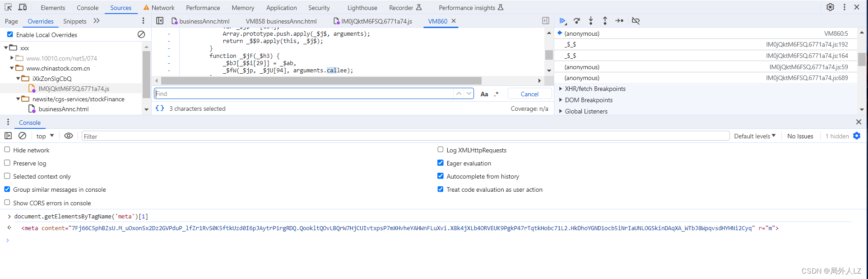Select IM0jQktM6FSQ.6771a74.js in tree
Image resolution: width=868 pixels, height=279 pixels.
[74, 89]
